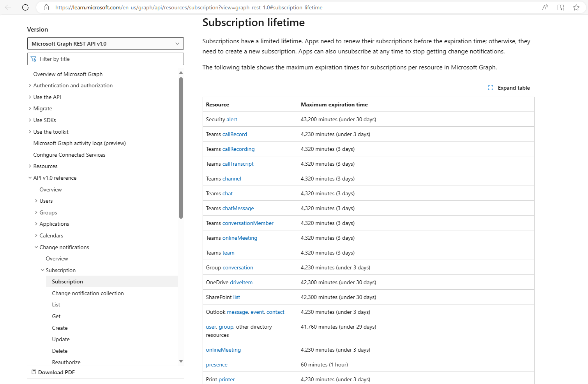
Task: Expand the Use the API node
Action: coord(30,97)
